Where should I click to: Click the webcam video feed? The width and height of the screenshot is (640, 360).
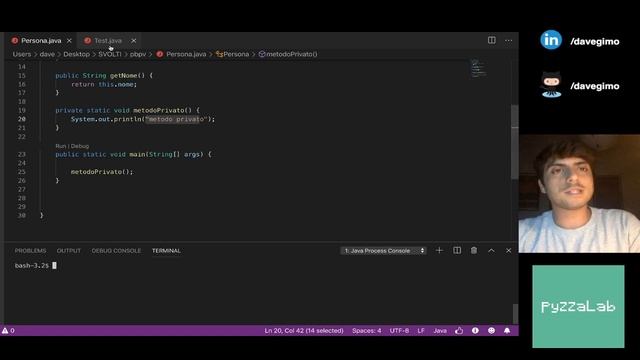point(579,194)
